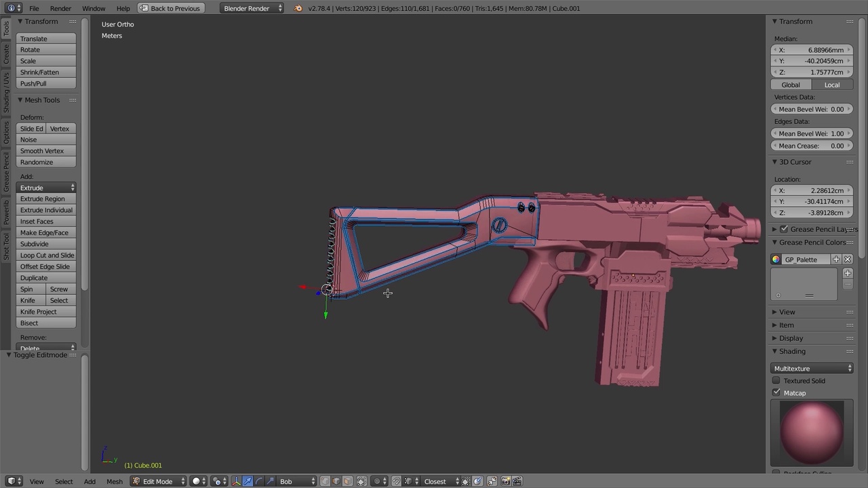Screen dimensions: 868x488
Task: Open the File menu
Action: pos(34,8)
